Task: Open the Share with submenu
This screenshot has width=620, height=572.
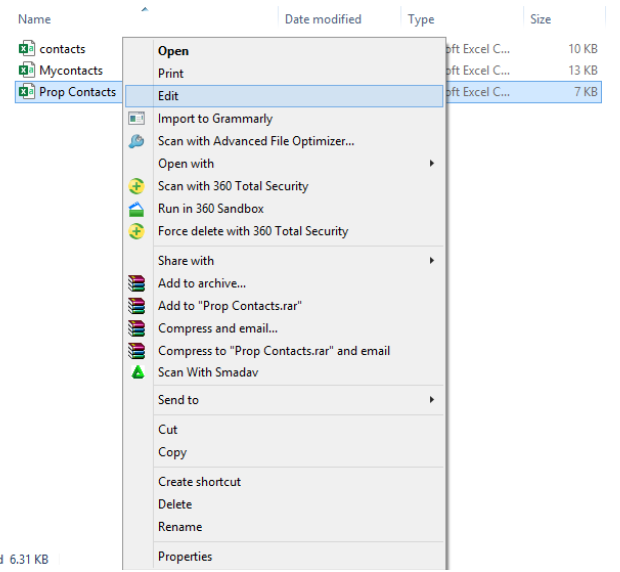Action: pos(284,261)
